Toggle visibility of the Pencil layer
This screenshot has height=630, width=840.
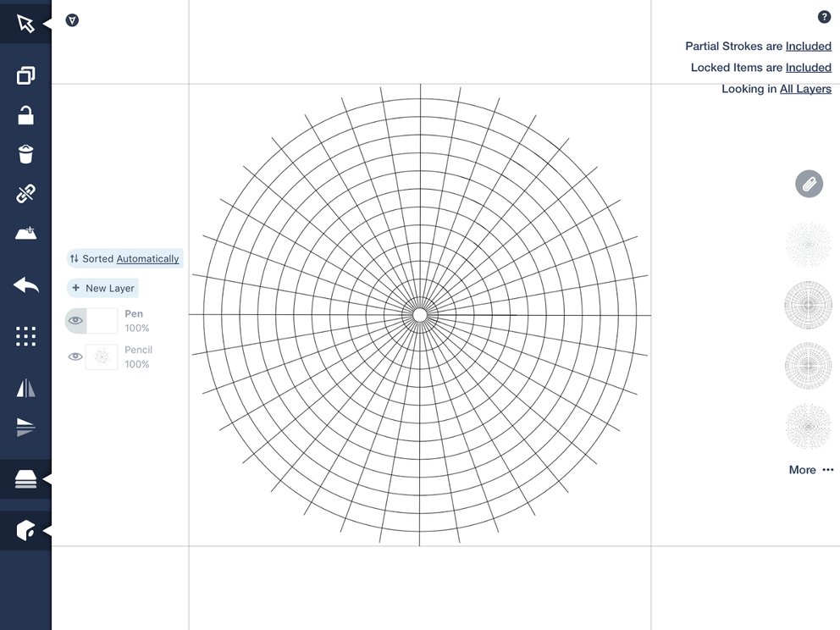click(x=75, y=356)
